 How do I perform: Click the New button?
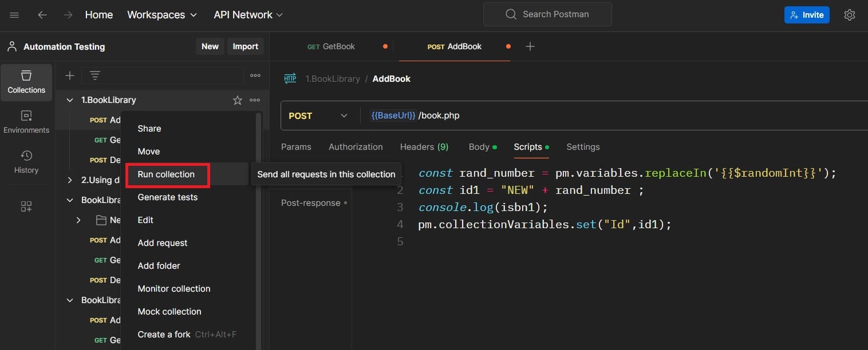click(x=210, y=47)
